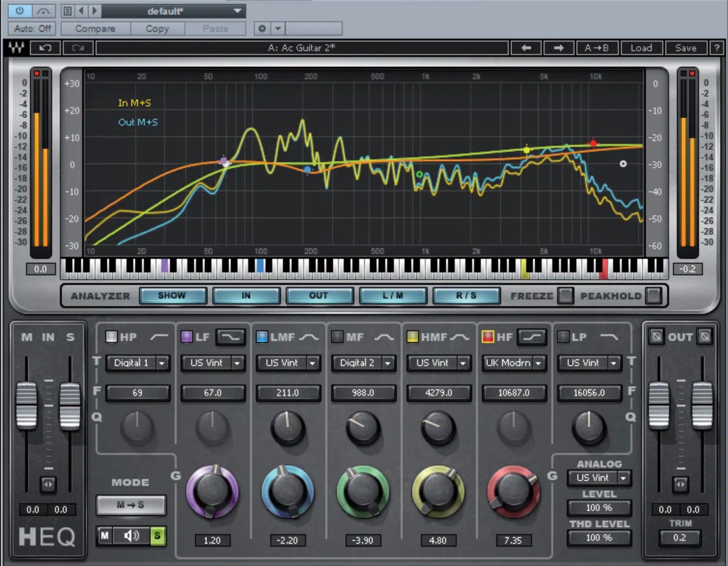Viewport: 728px width, 566px height.
Task: Open MF type dropdown Digital 2
Action: (x=364, y=363)
